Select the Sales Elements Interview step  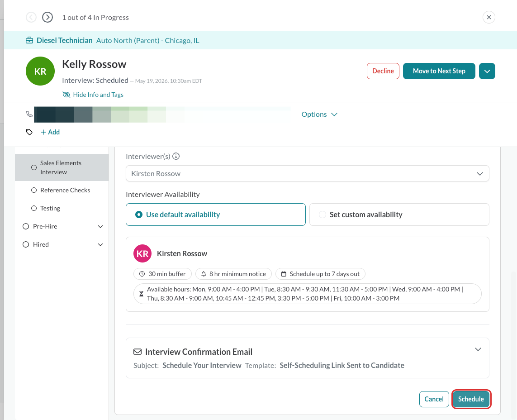62,167
